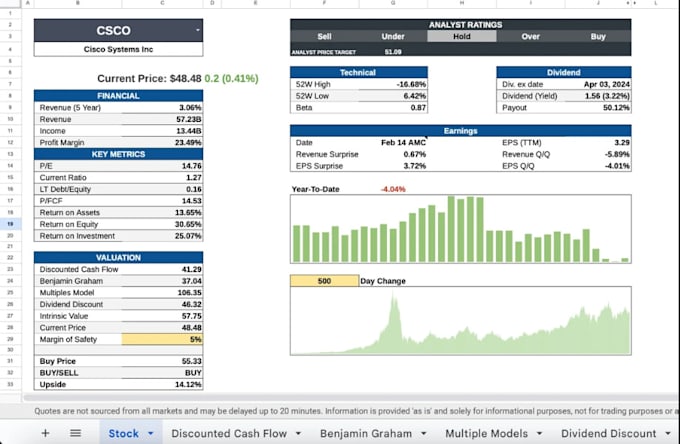
Task: Select the Current Ratio 1.27 value
Action: coord(194,178)
